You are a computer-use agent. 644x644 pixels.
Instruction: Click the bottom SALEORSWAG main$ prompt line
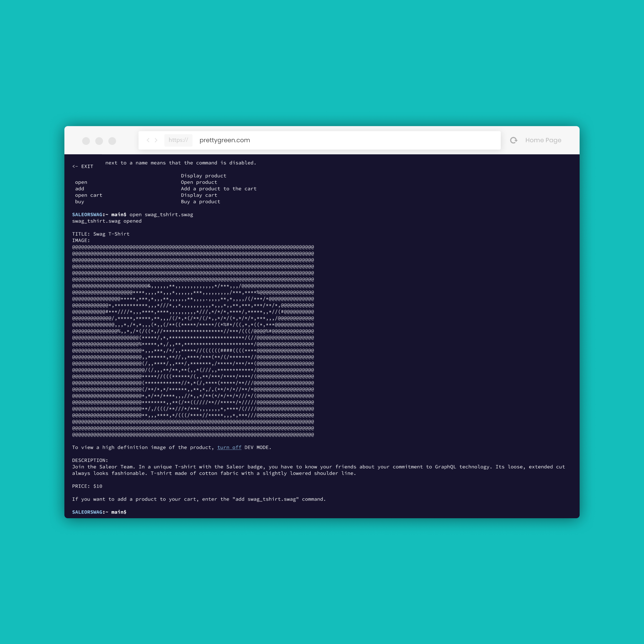(99, 512)
